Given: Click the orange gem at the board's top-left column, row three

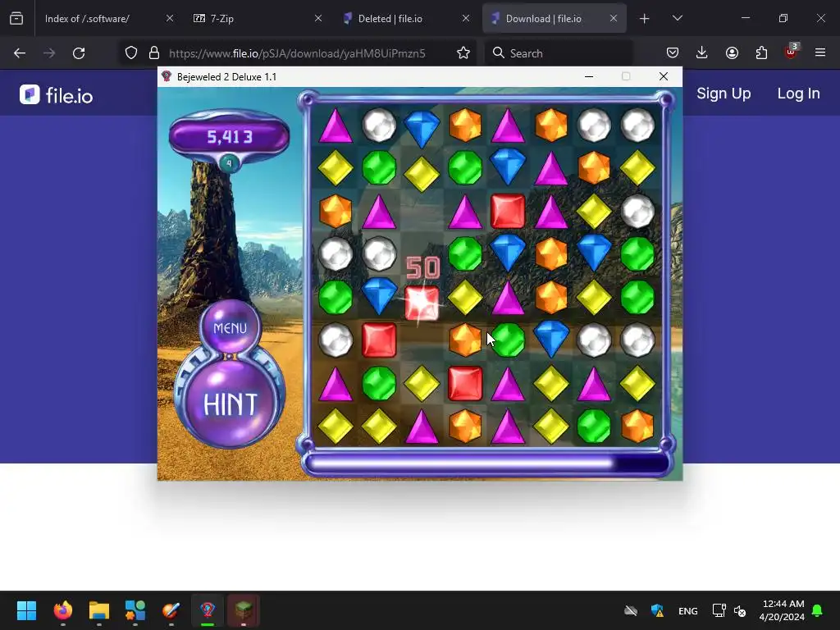Looking at the screenshot, I should [336, 211].
